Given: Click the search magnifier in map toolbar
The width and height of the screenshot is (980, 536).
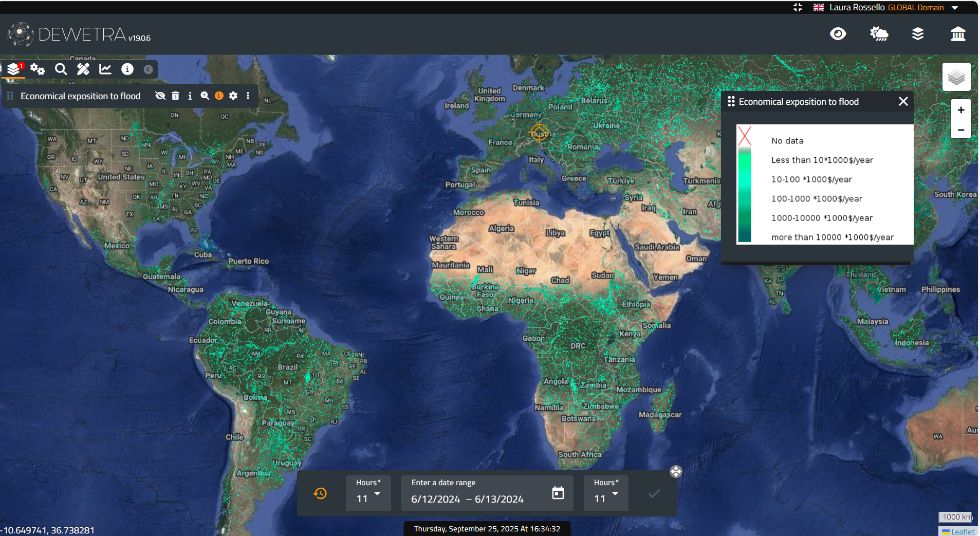Looking at the screenshot, I should [x=61, y=69].
